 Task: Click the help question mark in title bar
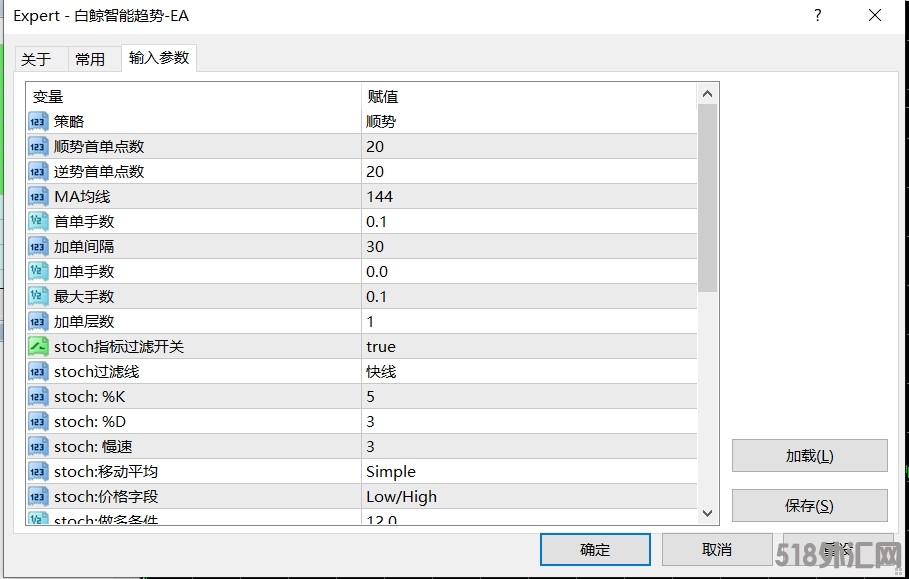pos(817,16)
